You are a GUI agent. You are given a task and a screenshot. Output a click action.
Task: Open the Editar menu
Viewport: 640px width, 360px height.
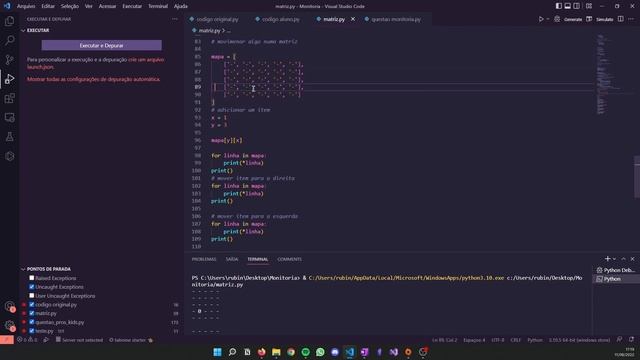(48, 6)
